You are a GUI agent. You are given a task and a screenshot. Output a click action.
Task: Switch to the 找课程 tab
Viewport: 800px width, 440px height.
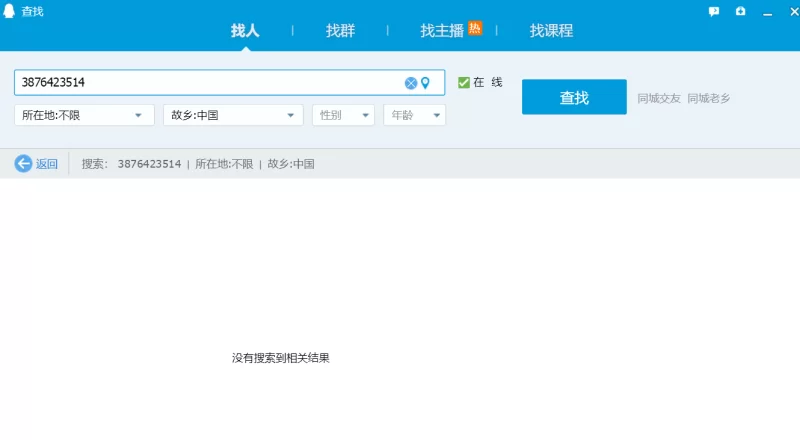(x=551, y=31)
